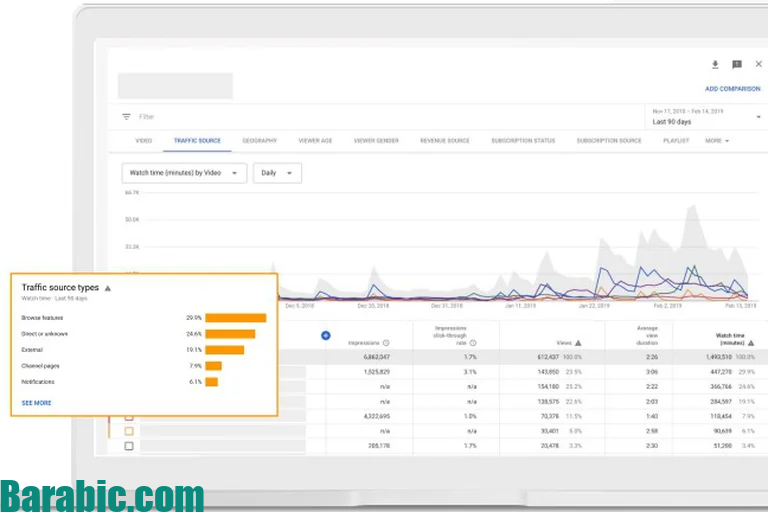Switch to the VIDEO tab
This screenshot has height=512, width=768.
(144, 141)
